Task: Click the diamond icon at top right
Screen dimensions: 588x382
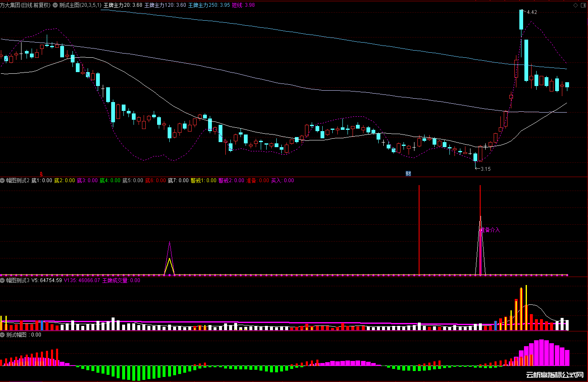Action: point(576,5)
